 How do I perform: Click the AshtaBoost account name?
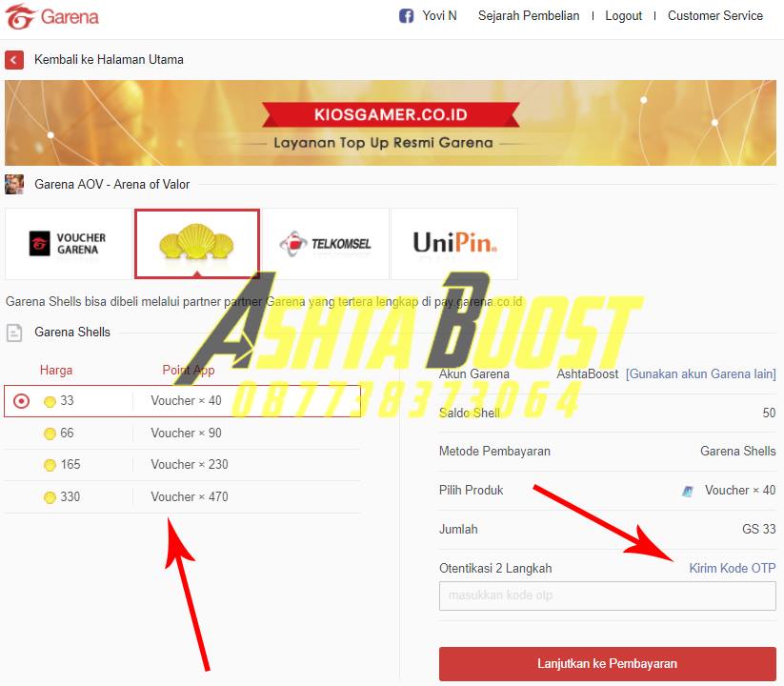pyautogui.click(x=588, y=374)
